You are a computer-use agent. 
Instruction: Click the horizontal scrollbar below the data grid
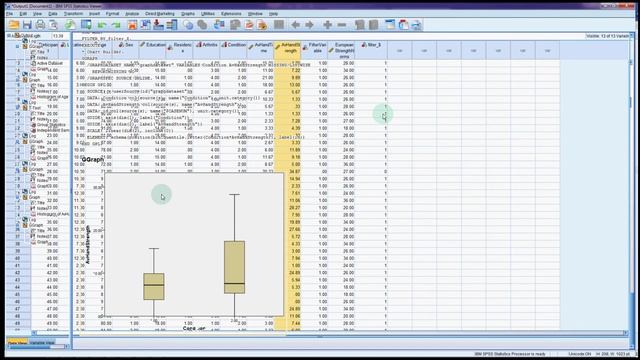pyautogui.click(x=329, y=333)
